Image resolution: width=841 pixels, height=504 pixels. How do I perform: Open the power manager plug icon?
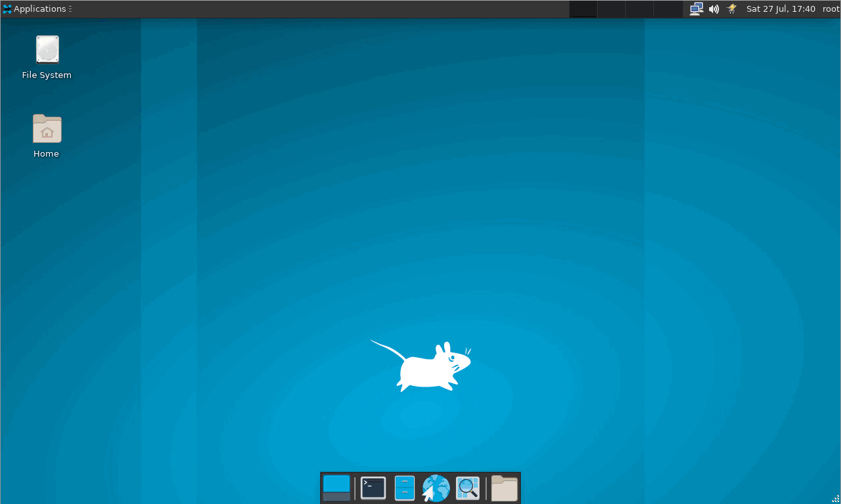click(732, 9)
